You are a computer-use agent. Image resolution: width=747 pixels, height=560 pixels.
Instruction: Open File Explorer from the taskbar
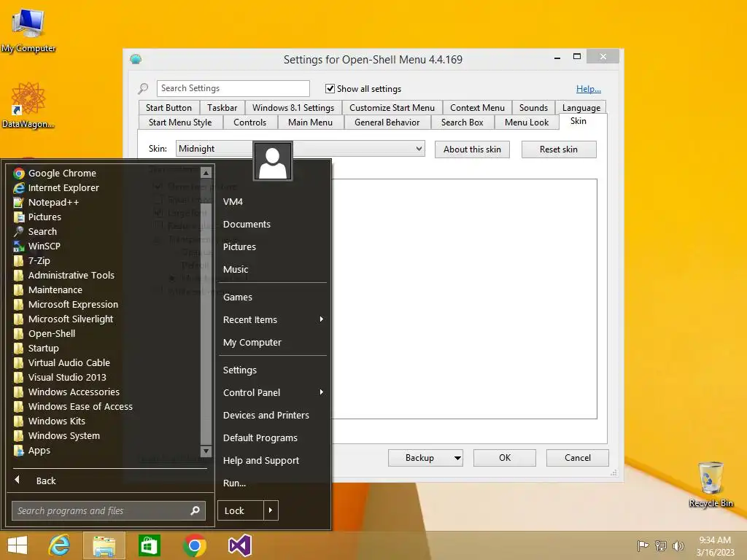[x=104, y=545]
